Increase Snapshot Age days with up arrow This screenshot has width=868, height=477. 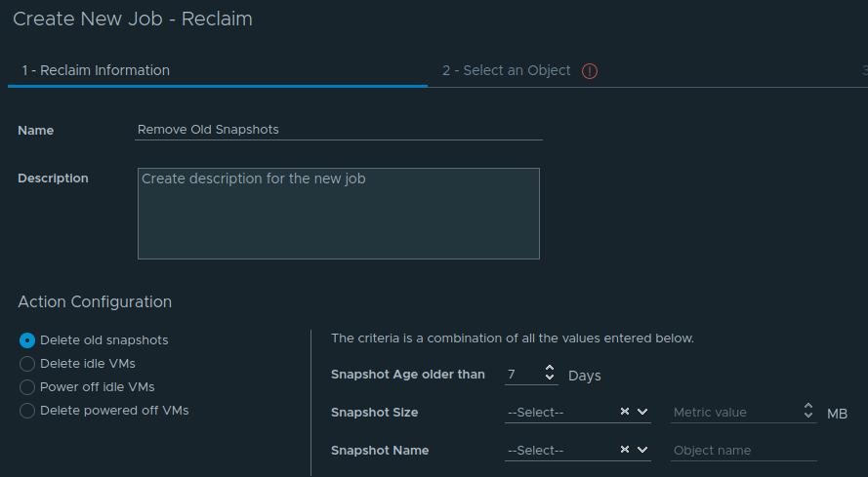point(549,368)
